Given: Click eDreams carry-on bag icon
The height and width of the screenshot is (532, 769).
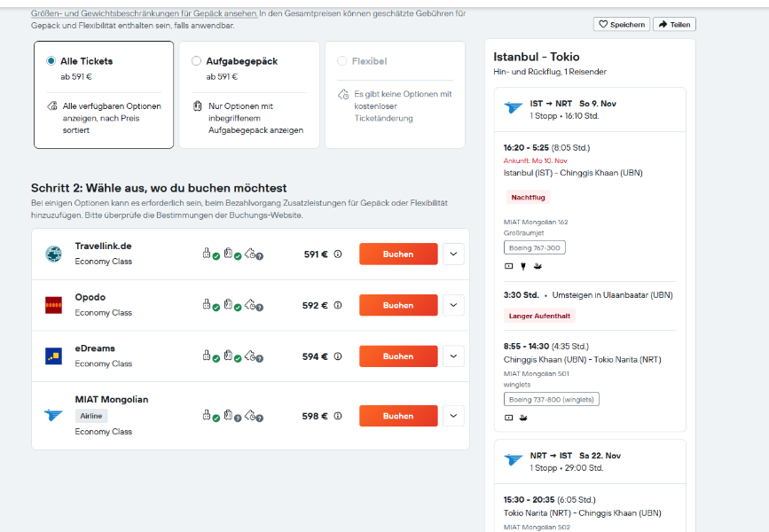Looking at the screenshot, I should pos(211,356).
